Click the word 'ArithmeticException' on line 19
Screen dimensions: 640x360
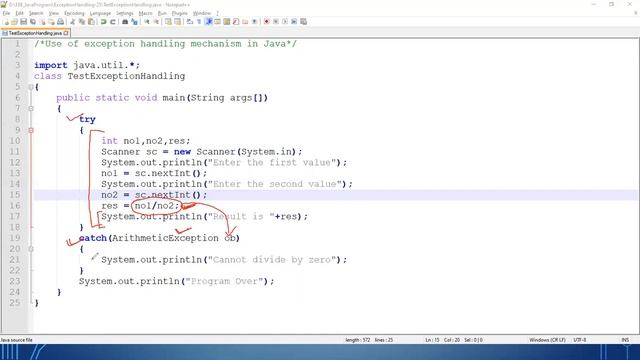[165, 238]
